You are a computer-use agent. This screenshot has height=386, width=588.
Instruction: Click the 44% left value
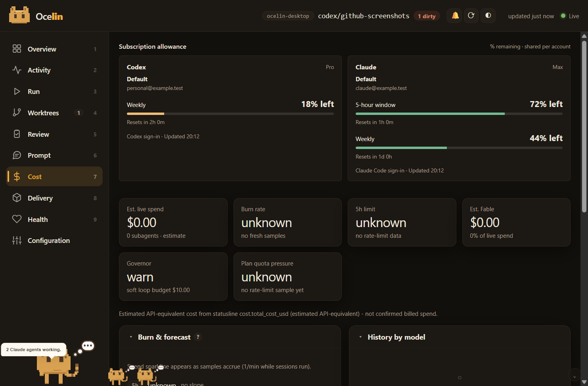[546, 138]
